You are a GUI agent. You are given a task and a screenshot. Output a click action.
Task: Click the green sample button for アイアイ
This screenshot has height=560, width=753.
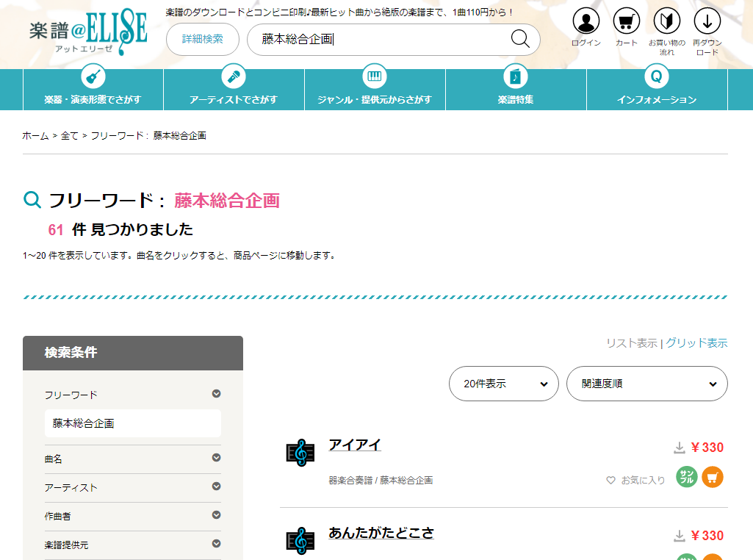[687, 477]
